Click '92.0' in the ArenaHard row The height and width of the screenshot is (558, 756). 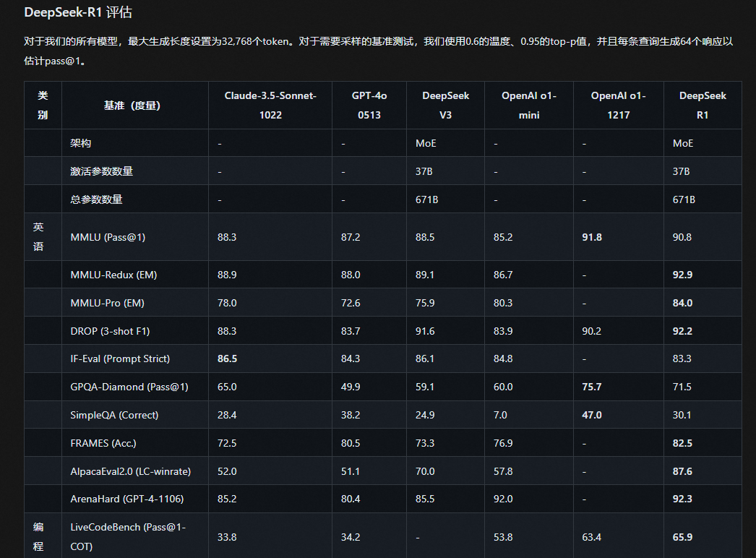(503, 499)
